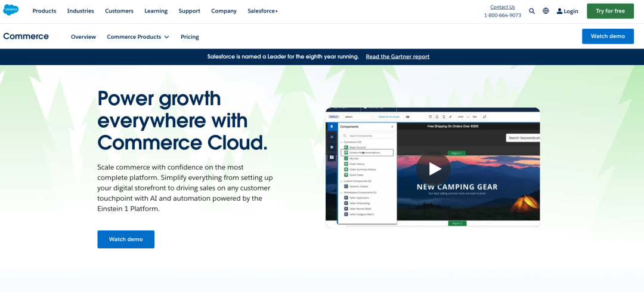The image size is (644, 292).
Task: Select phone view icon in demo preview toolbar
Action: (444, 117)
